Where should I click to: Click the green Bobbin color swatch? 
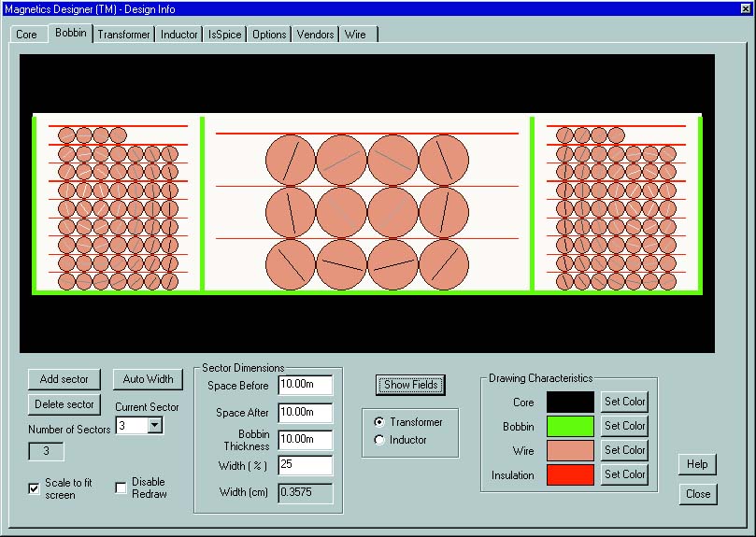coord(570,426)
